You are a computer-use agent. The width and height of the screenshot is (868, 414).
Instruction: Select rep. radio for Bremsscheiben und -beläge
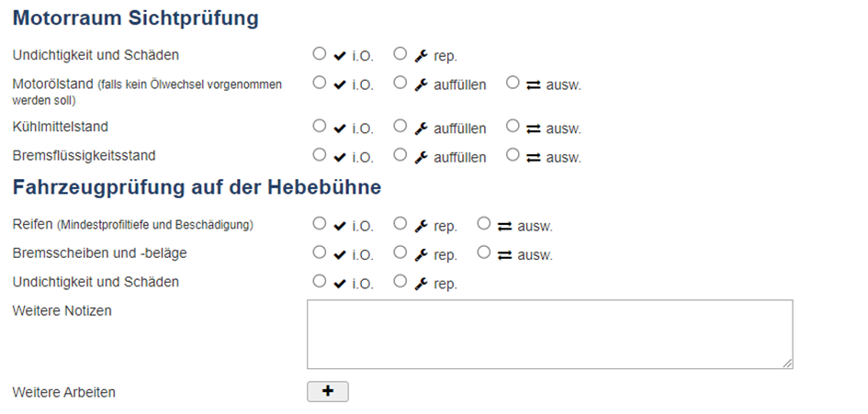coord(400,252)
